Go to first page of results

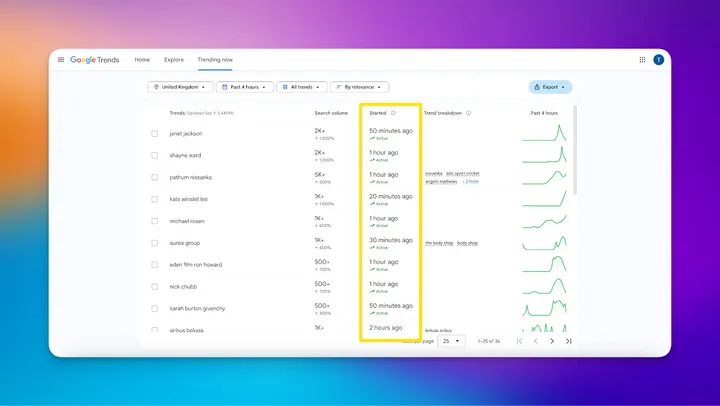[519, 341]
